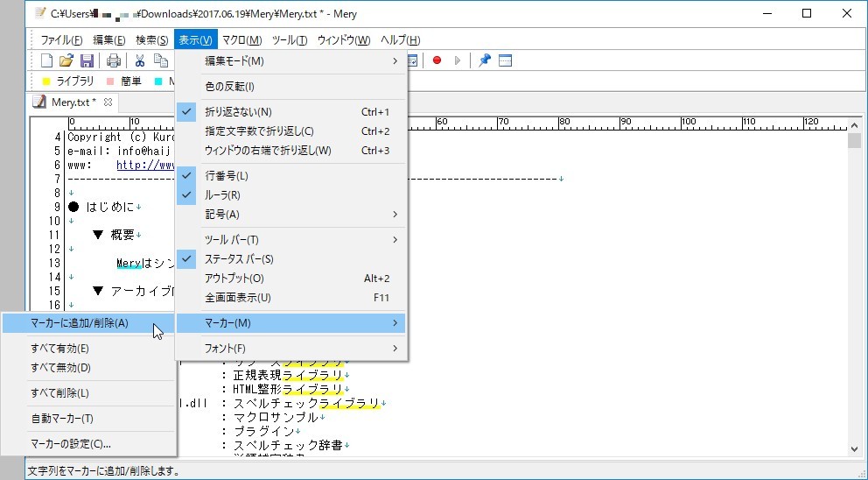
Task: Expand the マーカー(M) submenu
Action: point(290,323)
